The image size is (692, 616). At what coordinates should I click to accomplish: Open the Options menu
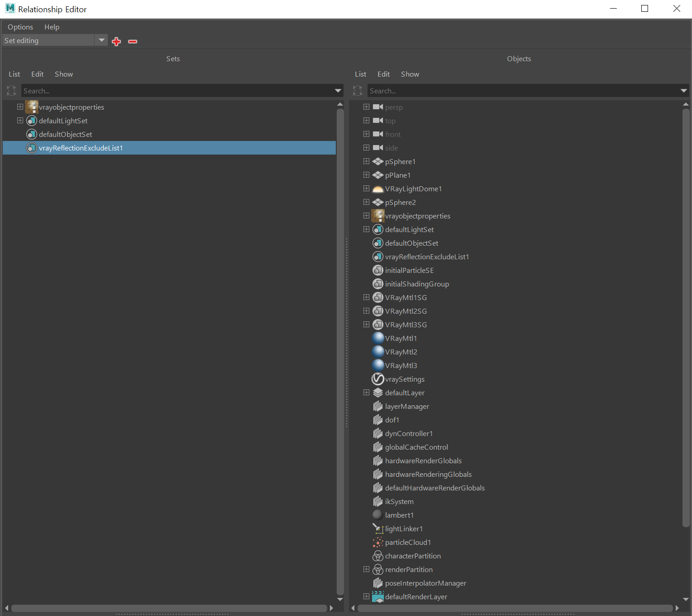(x=20, y=27)
